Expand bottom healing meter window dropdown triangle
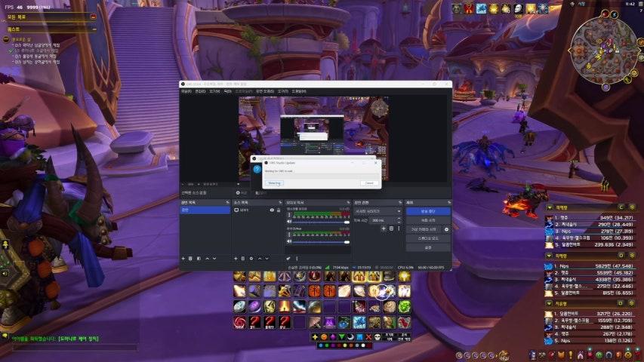Viewport: 644px width, 362px height. pos(550,304)
